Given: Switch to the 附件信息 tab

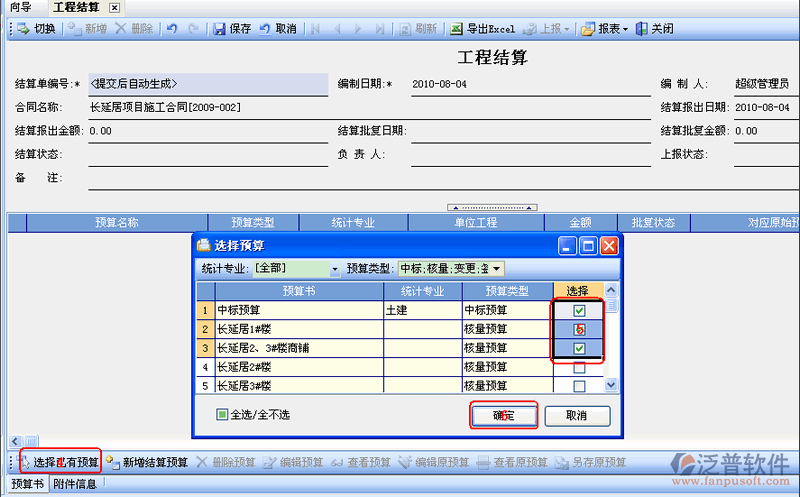Looking at the screenshot, I should point(76,485).
